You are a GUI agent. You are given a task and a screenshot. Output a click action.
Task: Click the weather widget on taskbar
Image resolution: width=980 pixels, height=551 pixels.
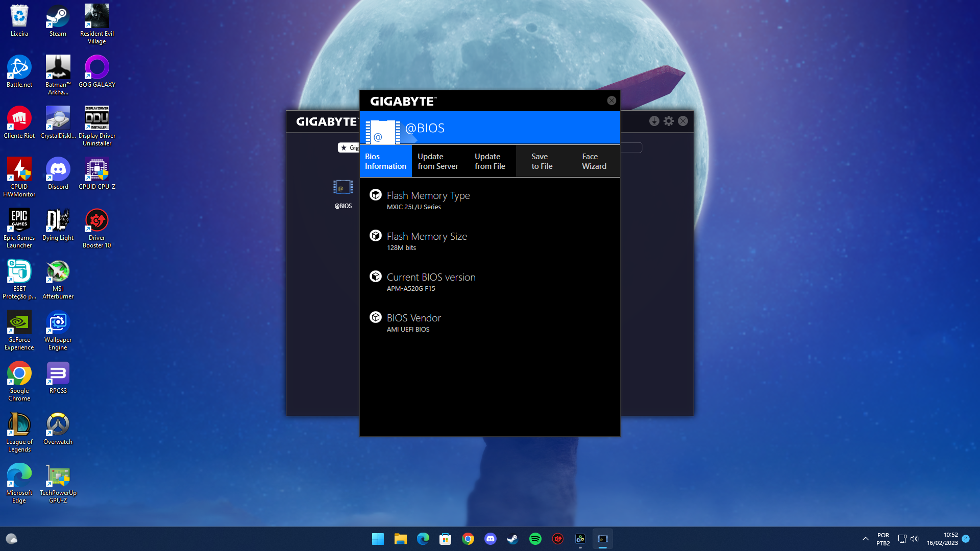pyautogui.click(x=11, y=539)
